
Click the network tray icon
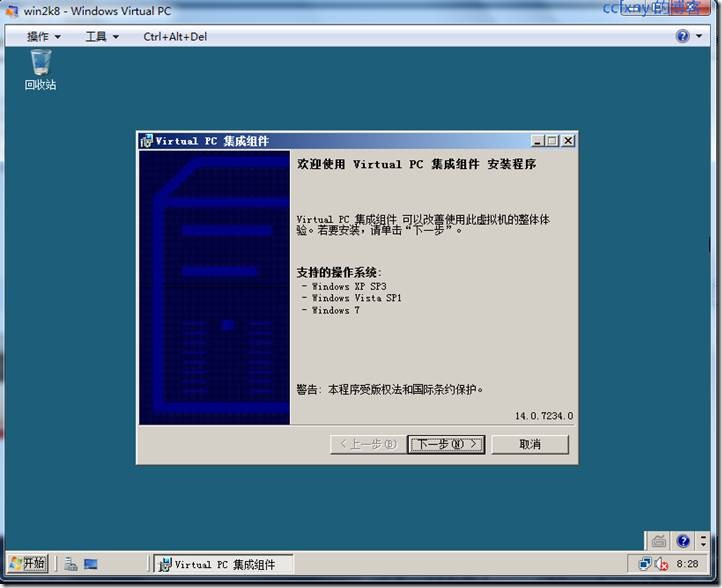[644, 564]
